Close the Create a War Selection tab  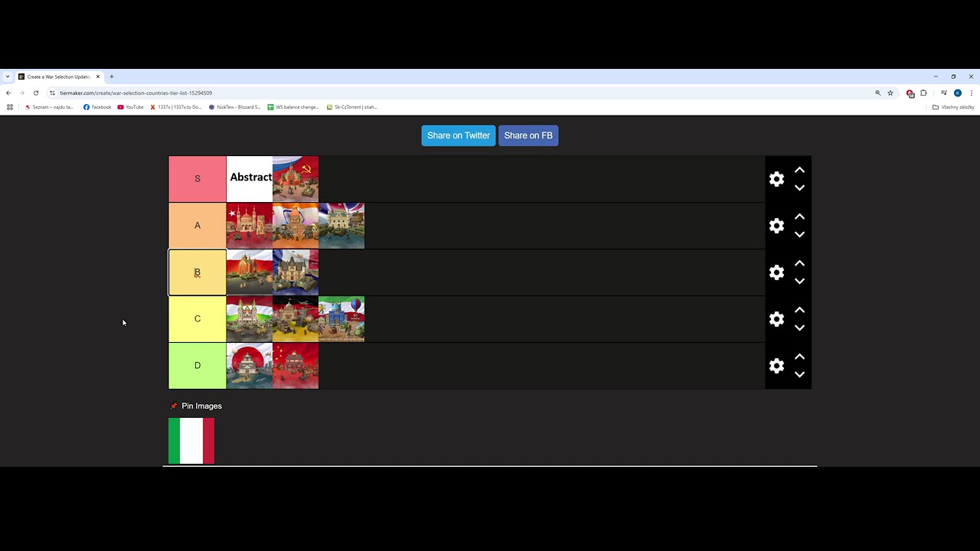click(x=98, y=77)
